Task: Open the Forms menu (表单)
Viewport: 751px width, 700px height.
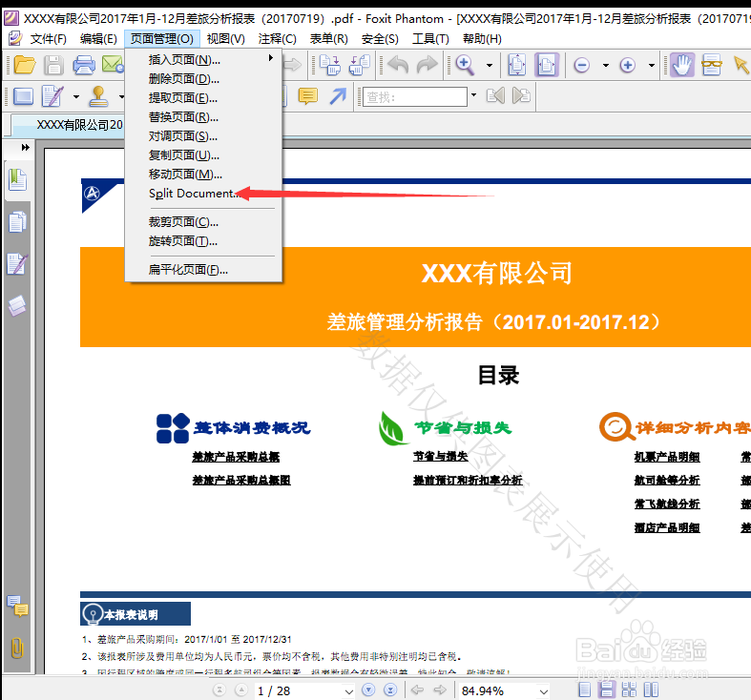Action: pyautogui.click(x=328, y=39)
